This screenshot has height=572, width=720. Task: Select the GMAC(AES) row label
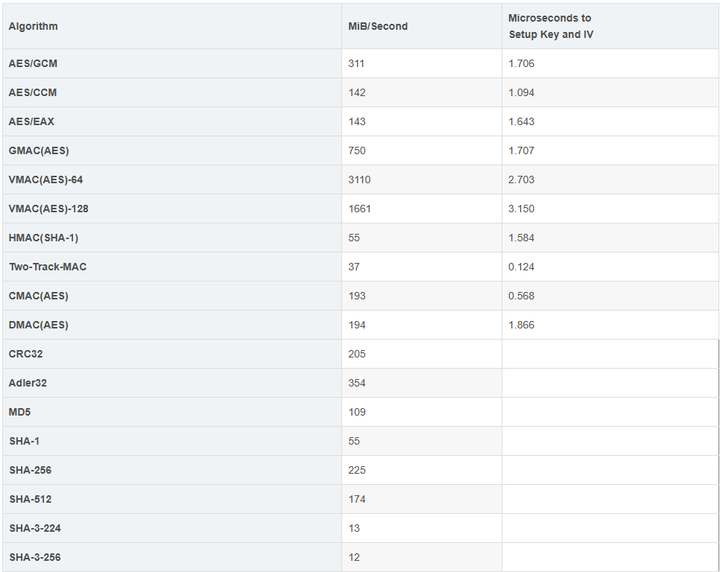tap(39, 151)
